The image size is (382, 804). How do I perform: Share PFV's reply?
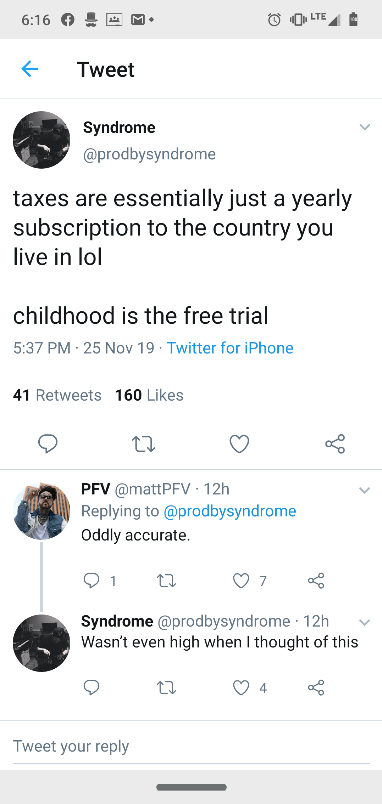click(316, 580)
